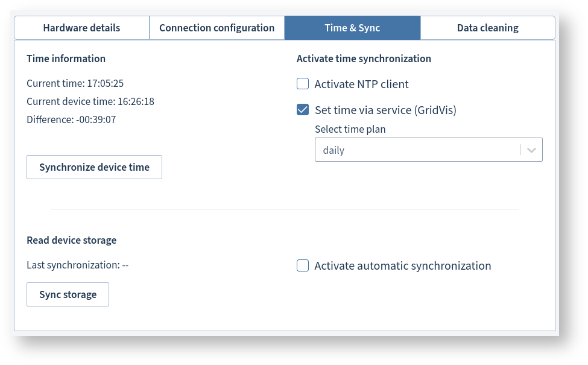588x365 pixels.
Task: Click the Select time plan label
Action: 350,129
